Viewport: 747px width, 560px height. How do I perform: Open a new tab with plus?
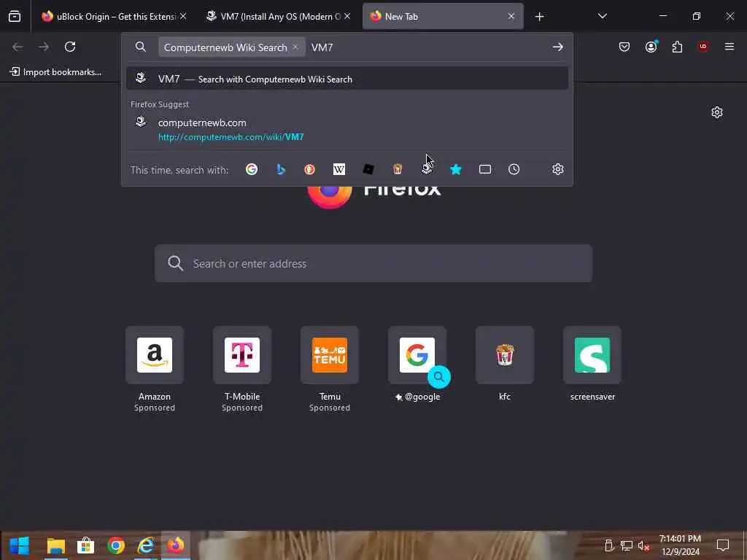point(539,17)
